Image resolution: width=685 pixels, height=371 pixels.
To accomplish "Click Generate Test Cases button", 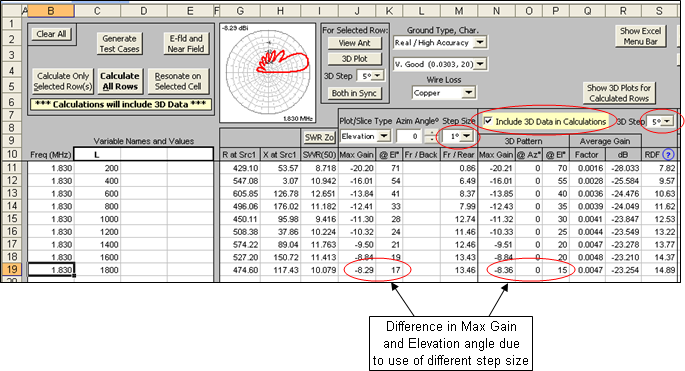I will 119,44.
